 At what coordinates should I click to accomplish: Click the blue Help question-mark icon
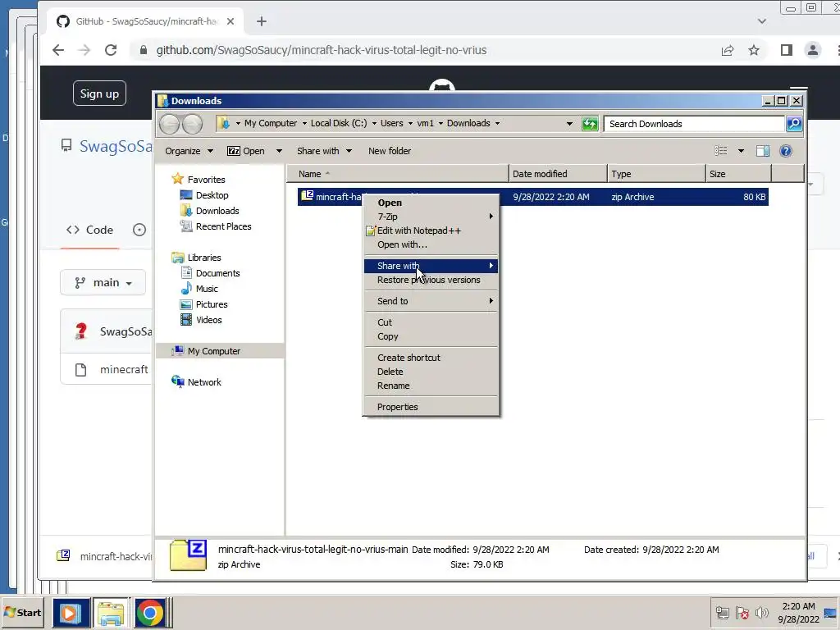point(786,151)
